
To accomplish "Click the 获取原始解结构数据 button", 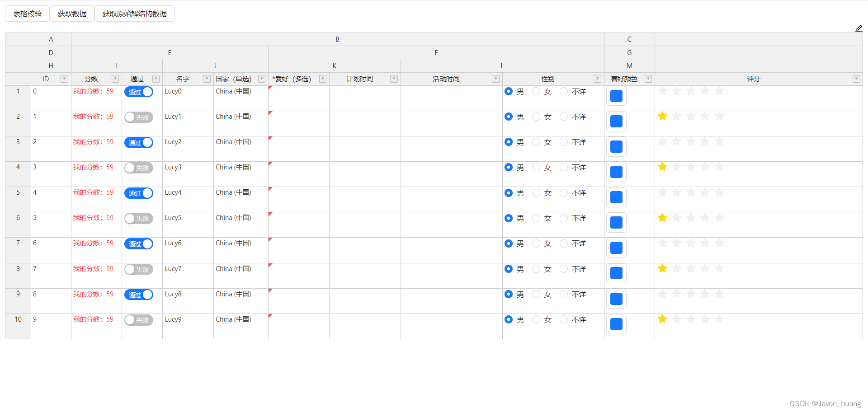I will point(134,14).
